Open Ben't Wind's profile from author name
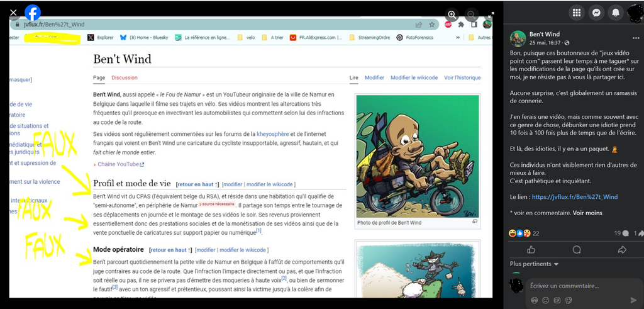The width and height of the screenshot is (644, 309). click(544, 34)
